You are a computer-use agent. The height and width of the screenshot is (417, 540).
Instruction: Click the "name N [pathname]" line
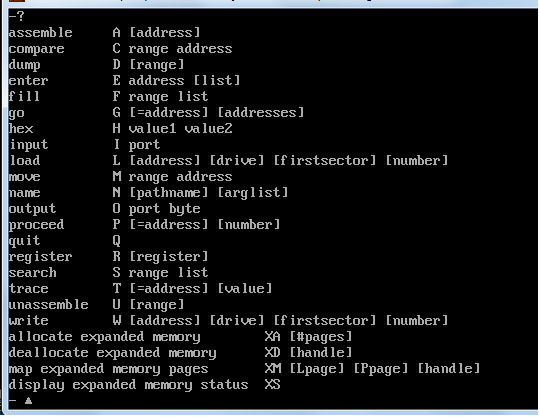tap(148, 192)
